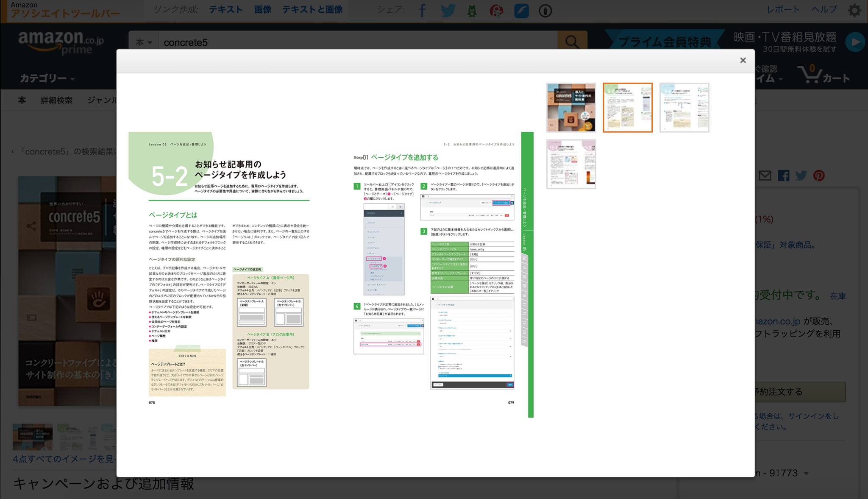Share on Facebook from Associates toolbar
The width and height of the screenshot is (868, 499).
tap(422, 10)
